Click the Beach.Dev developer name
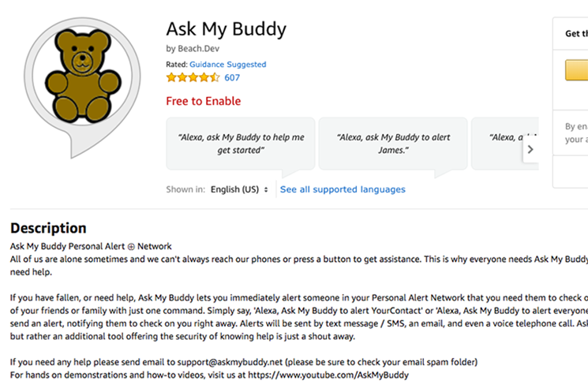 [198, 49]
